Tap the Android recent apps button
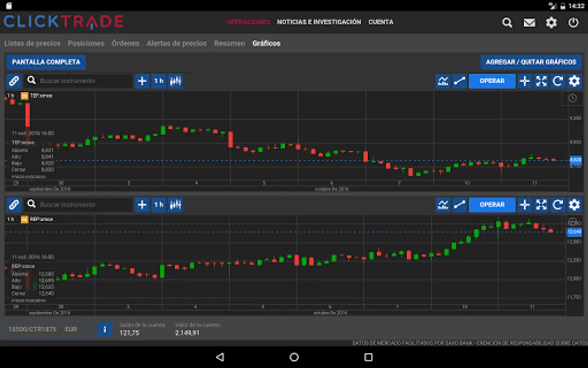588x368 pixels. (368, 357)
